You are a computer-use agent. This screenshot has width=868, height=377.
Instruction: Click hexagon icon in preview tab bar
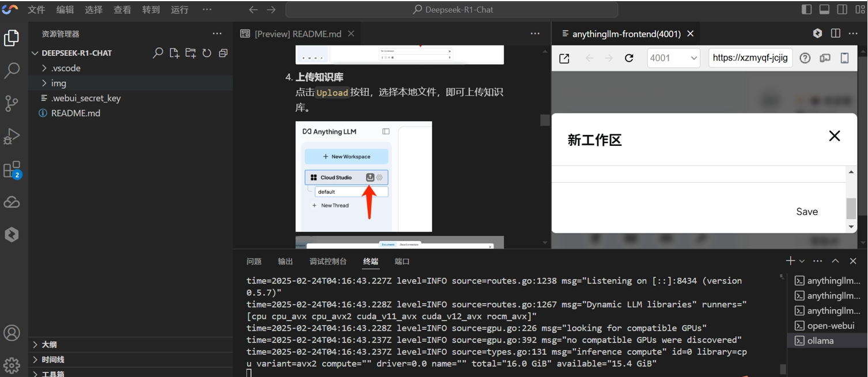[817, 33]
